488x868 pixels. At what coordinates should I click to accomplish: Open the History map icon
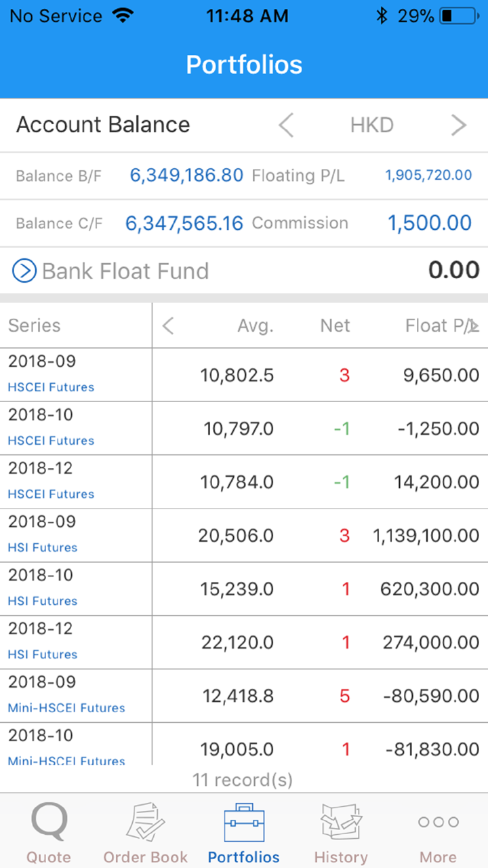[x=341, y=822]
